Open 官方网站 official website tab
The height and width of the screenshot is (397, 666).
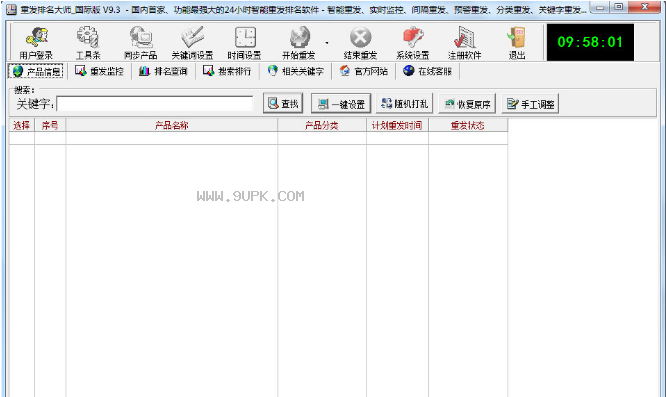(x=364, y=71)
